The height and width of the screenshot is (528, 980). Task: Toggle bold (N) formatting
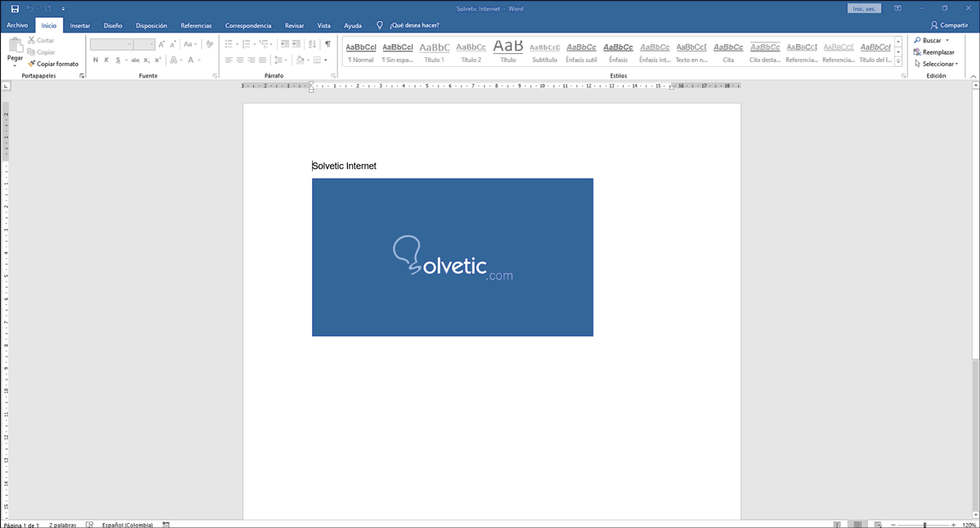[95, 60]
